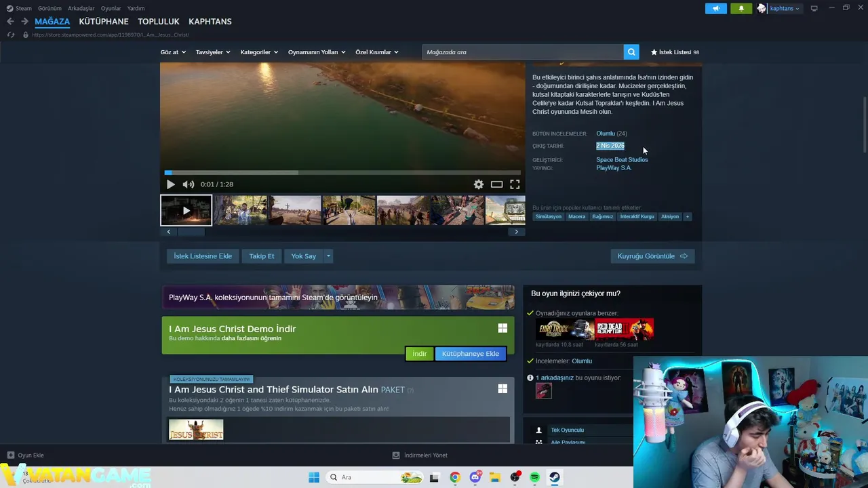Add more tags with plus button
868x488 pixels.
coord(687,217)
